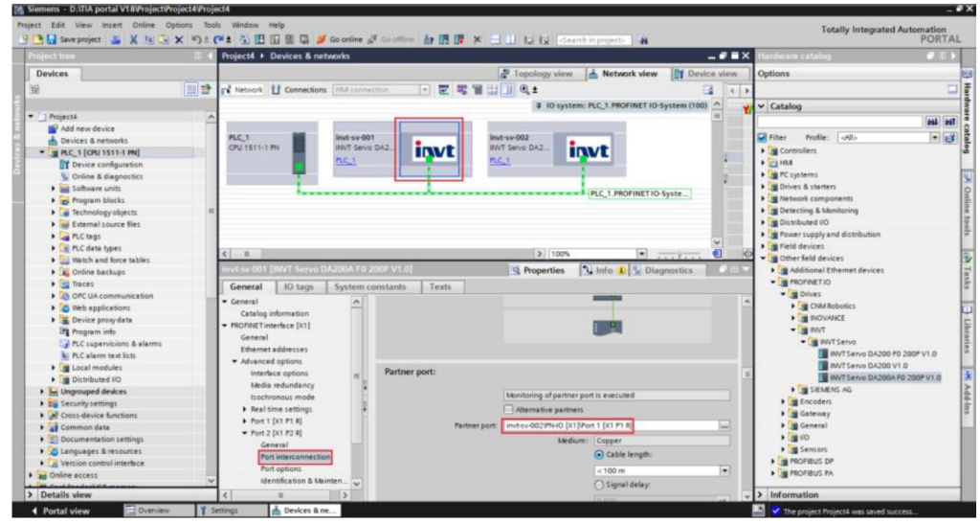Select Port interconnection in properties tree
This screenshot has height=523, width=980.
pos(295,457)
